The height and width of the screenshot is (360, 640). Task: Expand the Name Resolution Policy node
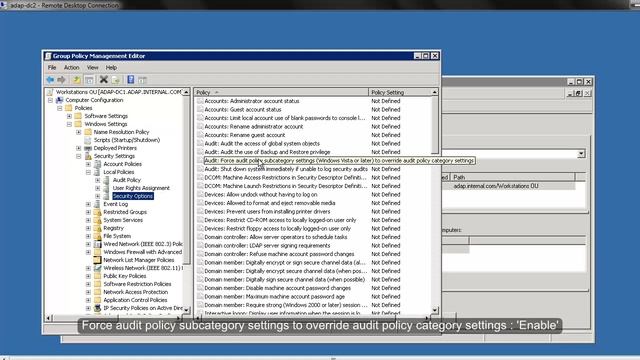click(x=79, y=132)
